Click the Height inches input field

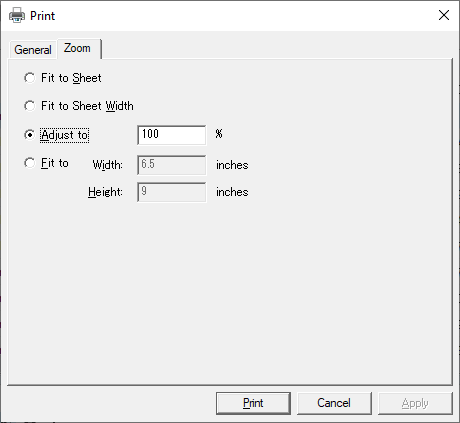click(x=172, y=192)
